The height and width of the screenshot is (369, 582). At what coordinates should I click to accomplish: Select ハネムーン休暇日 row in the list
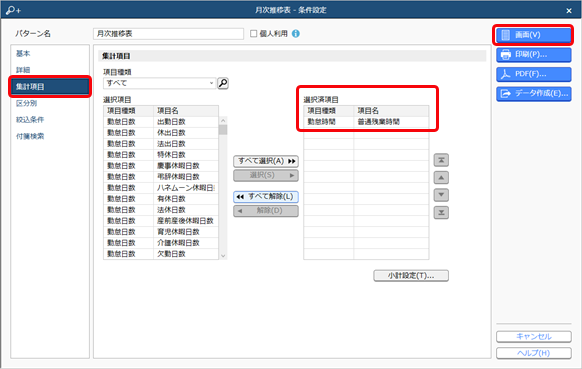161,188
